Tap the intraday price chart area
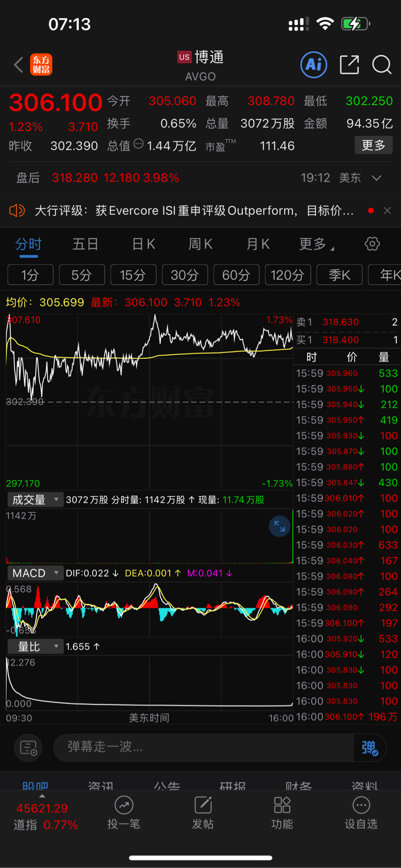The width and height of the screenshot is (401, 868). tap(149, 401)
